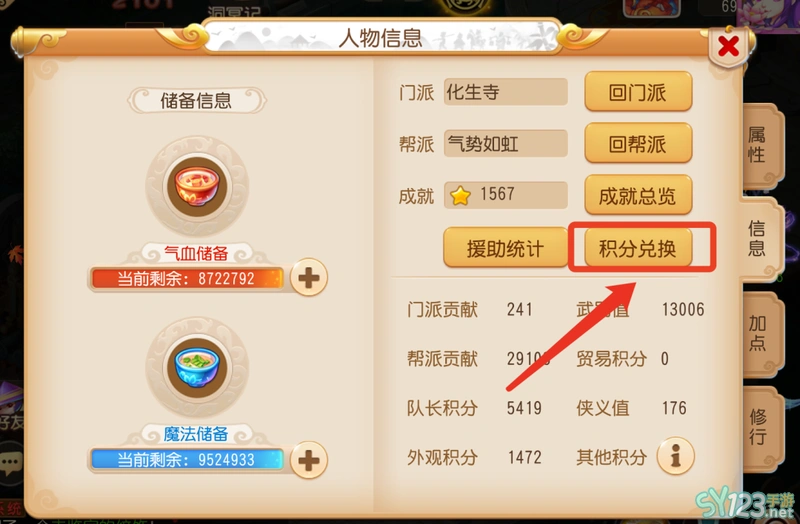Open 成就总览 button
The width and height of the screenshot is (800, 524).
pyautogui.click(x=638, y=195)
